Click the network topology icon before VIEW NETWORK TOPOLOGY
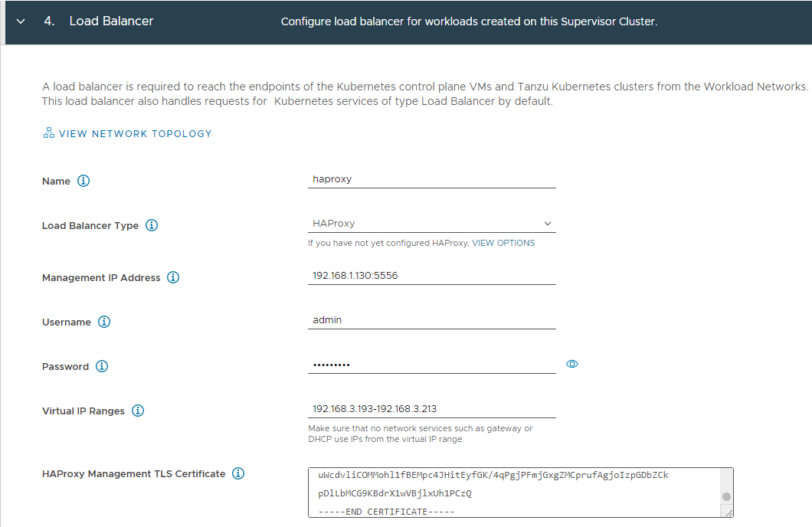 (47, 133)
